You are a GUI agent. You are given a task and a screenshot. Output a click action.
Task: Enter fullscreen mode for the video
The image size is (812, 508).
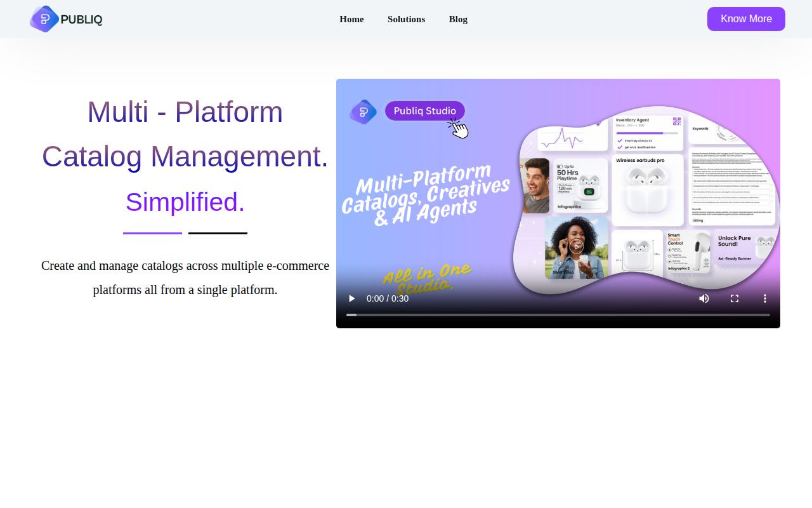click(735, 298)
